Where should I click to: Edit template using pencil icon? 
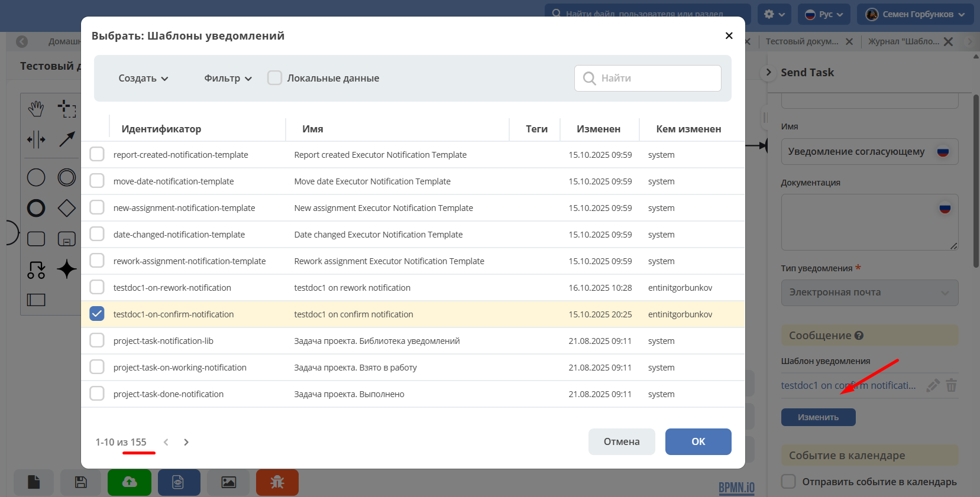[x=933, y=385]
